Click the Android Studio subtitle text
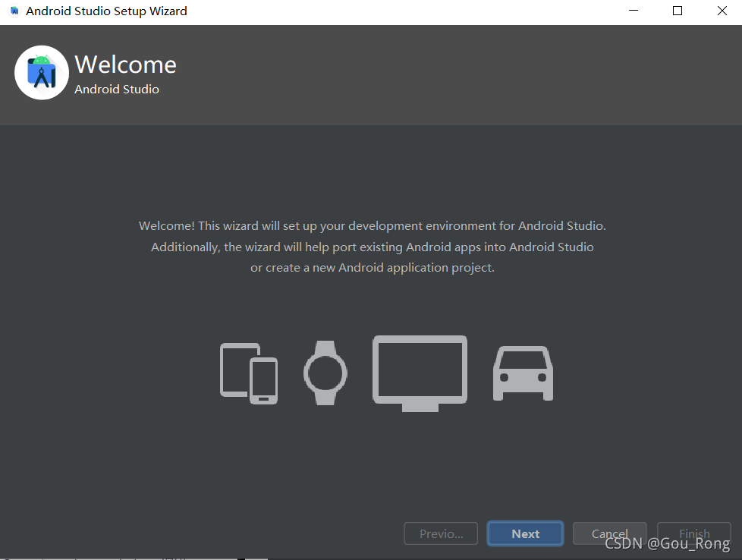This screenshot has height=560, width=742. (116, 89)
